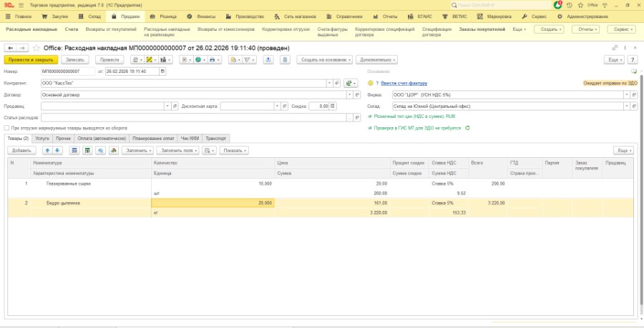Move selected row up with arrow
Screen dimensions: 644x328
[x=47, y=151]
